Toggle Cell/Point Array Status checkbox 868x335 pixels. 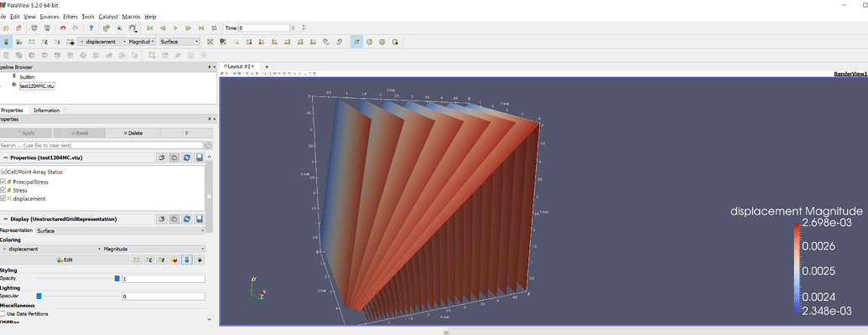(x=4, y=172)
